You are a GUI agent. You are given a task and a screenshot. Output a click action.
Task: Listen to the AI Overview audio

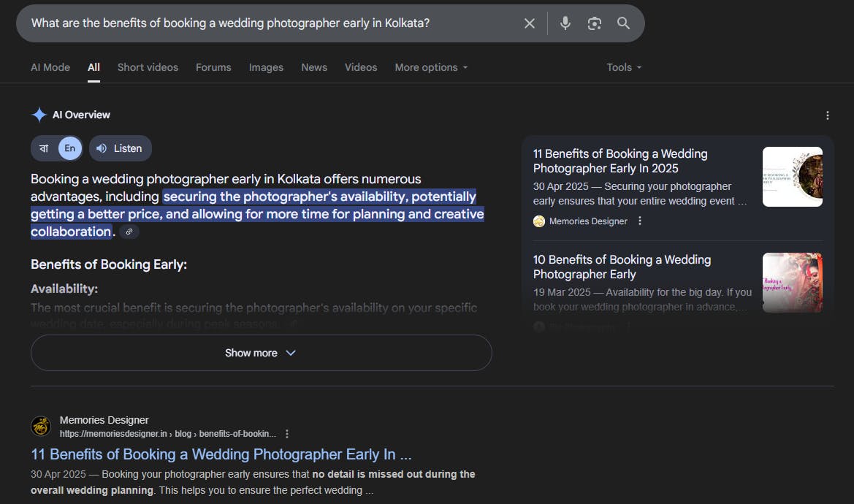click(120, 148)
